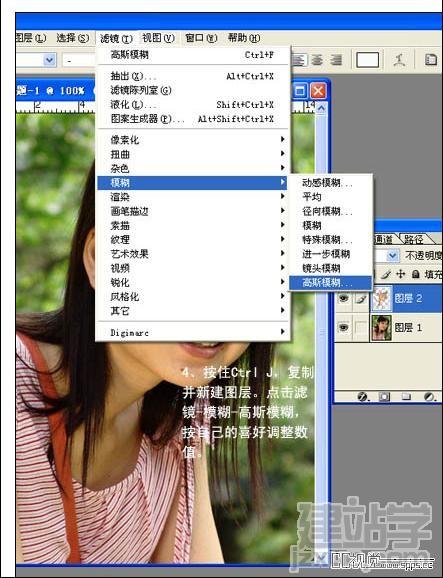Toggle link box beside 图层 1
This screenshot has height=578, width=443.
(x=361, y=328)
